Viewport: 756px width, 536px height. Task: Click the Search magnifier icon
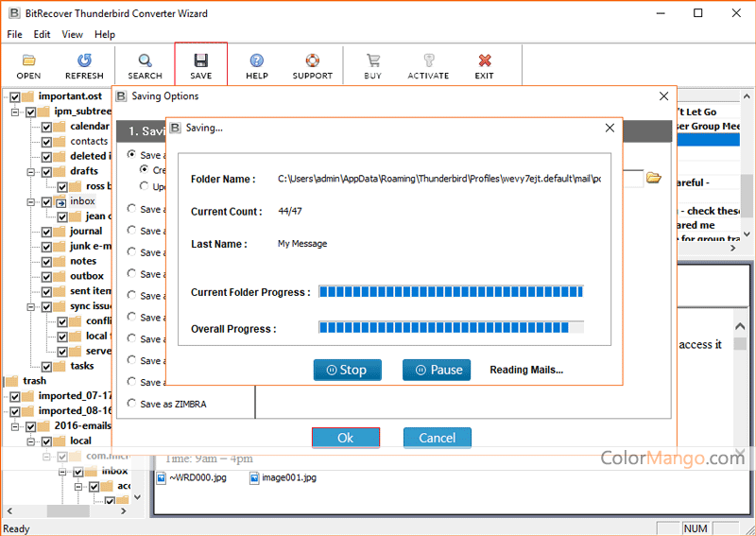[x=145, y=61]
